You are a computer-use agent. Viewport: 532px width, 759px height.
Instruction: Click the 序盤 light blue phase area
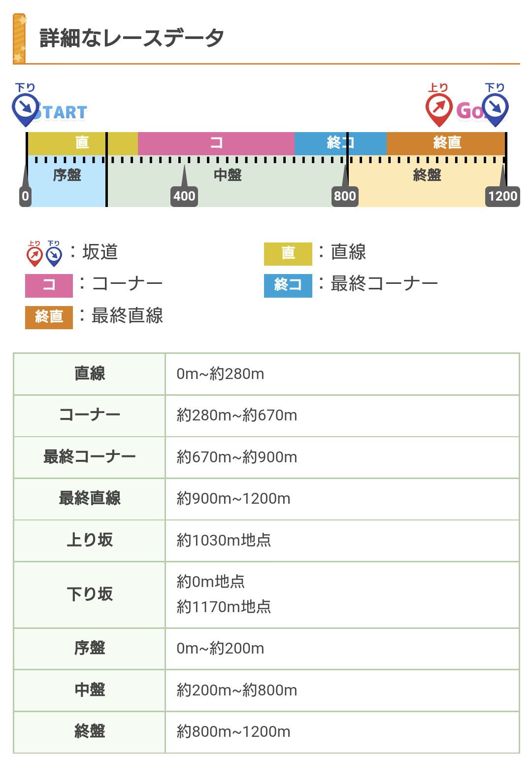pyautogui.click(x=67, y=181)
